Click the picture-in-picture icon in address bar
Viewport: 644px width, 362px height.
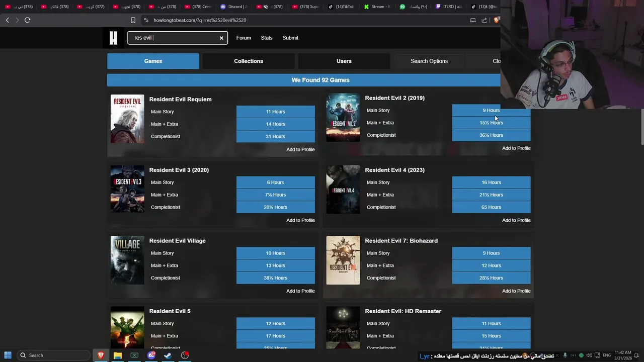(x=473, y=20)
